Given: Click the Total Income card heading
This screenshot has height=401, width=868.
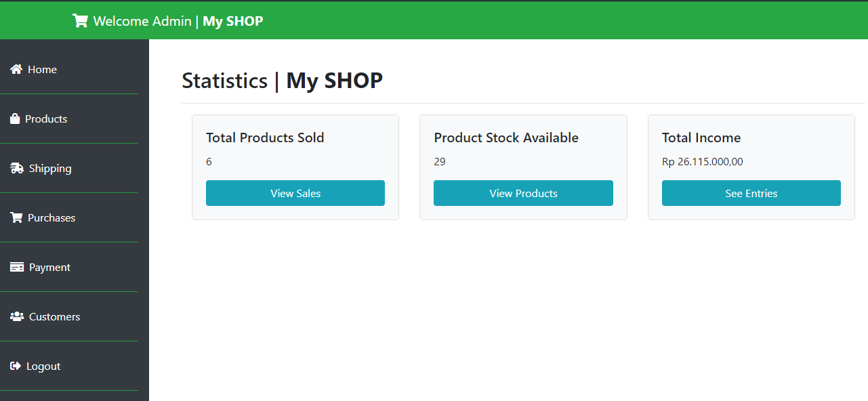Looking at the screenshot, I should (701, 138).
